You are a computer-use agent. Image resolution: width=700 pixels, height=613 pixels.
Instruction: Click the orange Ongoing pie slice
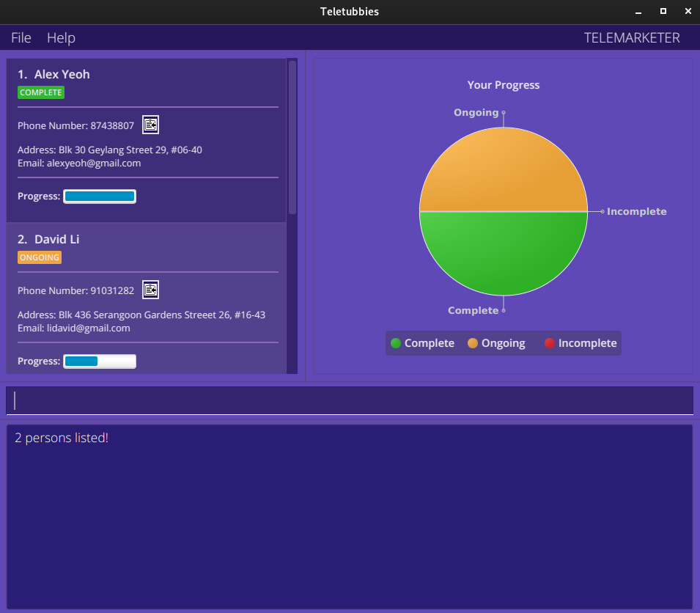pos(504,172)
